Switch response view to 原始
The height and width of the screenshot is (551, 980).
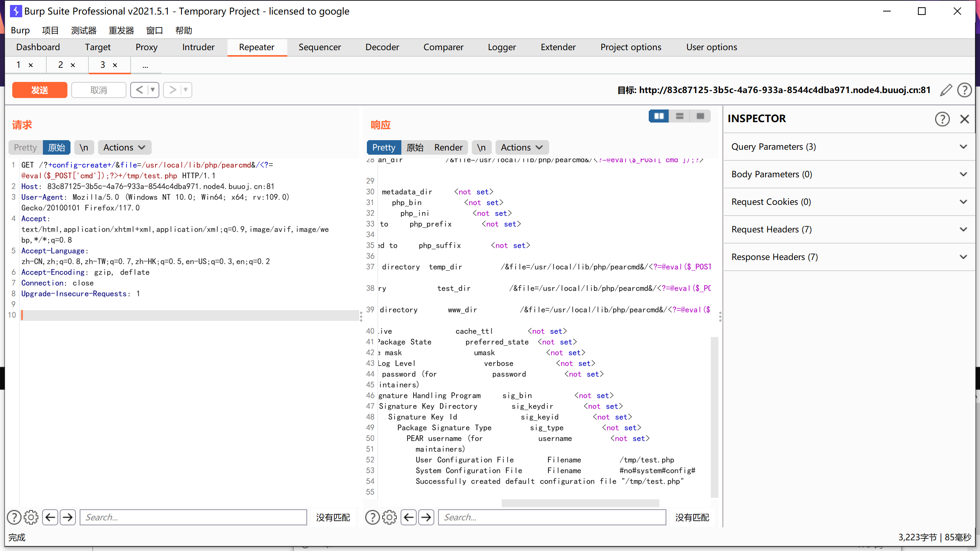pyautogui.click(x=415, y=147)
